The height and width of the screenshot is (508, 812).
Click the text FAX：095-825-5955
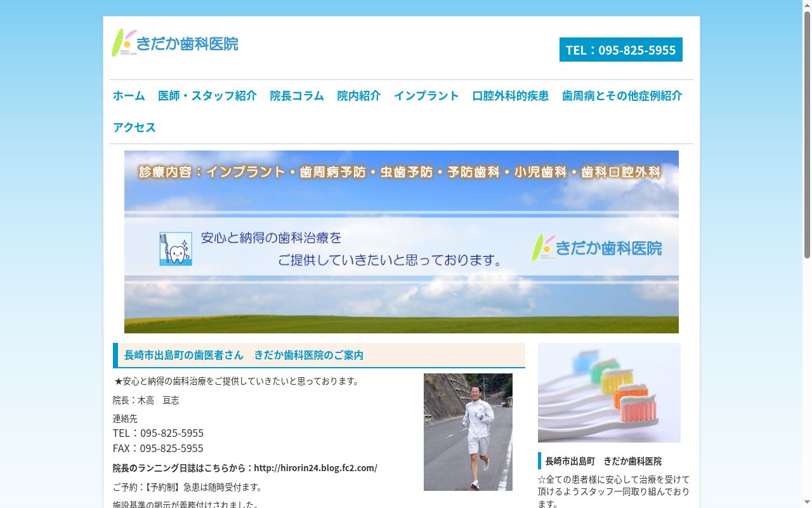[x=158, y=448]
